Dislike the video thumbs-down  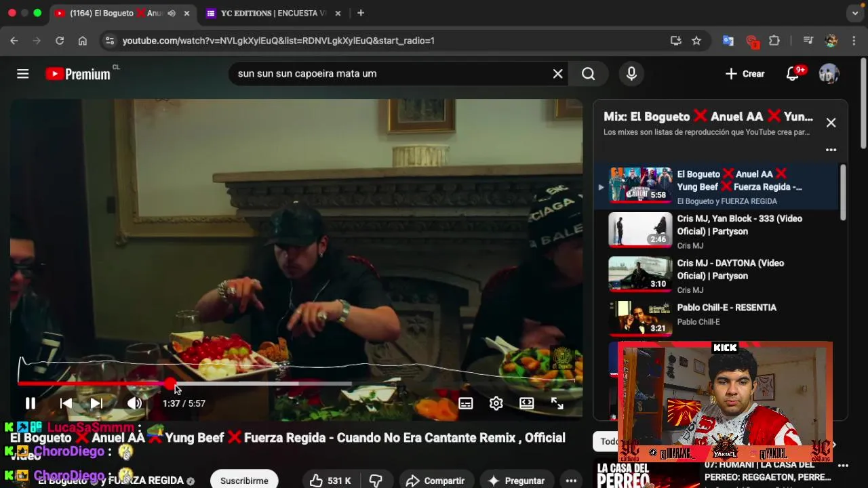coord(376,481)
